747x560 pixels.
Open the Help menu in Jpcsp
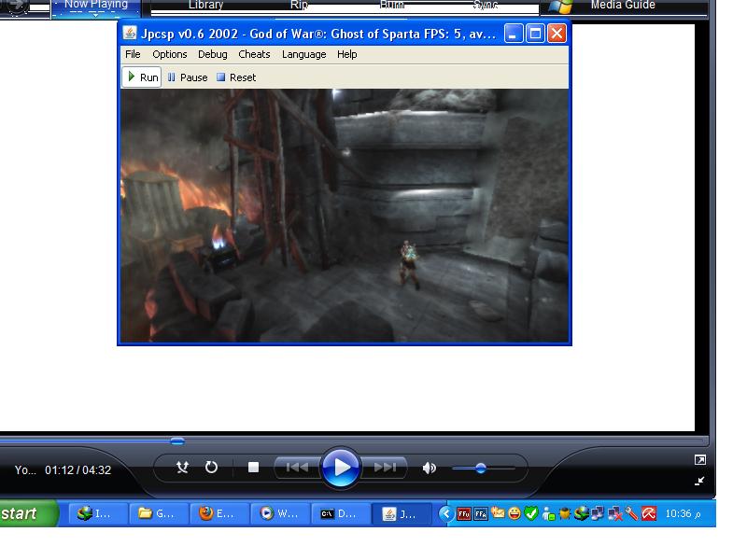(346, 54)
